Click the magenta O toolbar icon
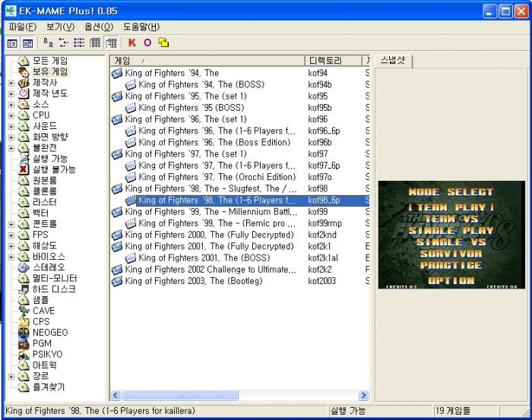The width and height of the screenshot is (532, 420). tap(147, 43)
